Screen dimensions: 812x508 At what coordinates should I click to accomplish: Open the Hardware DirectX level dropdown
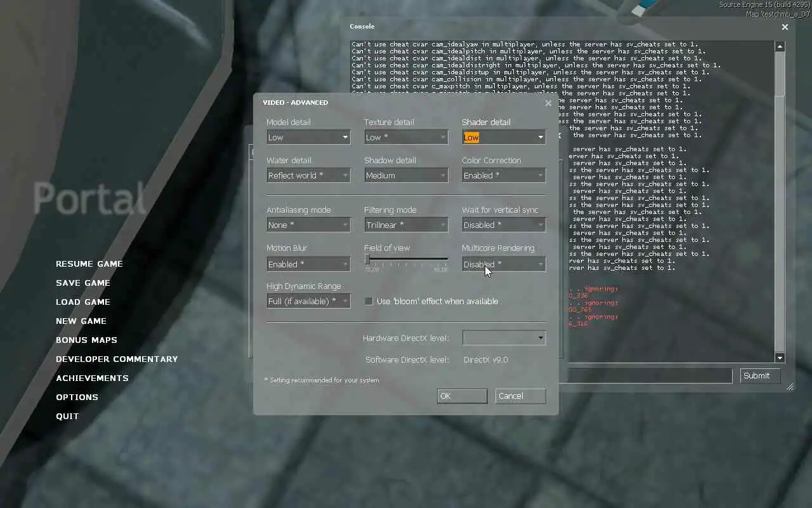pos(504,338)
